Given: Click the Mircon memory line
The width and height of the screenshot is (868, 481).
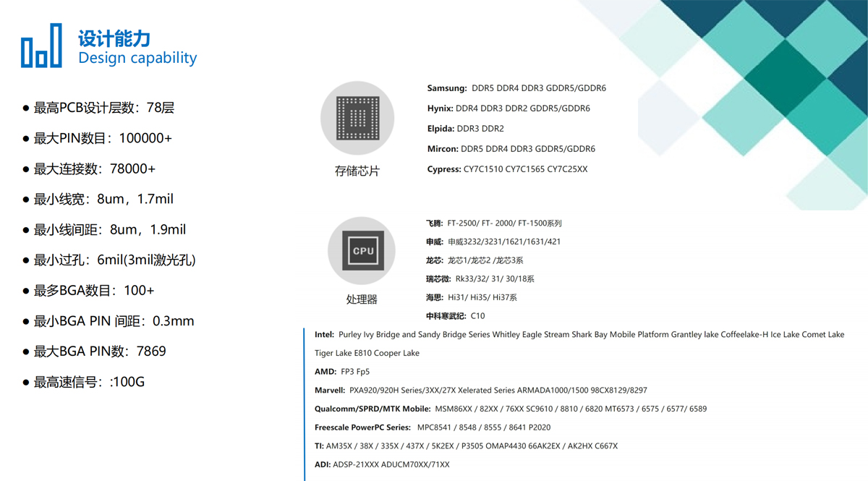Looking at the screenshot, I should click(511, 149).
